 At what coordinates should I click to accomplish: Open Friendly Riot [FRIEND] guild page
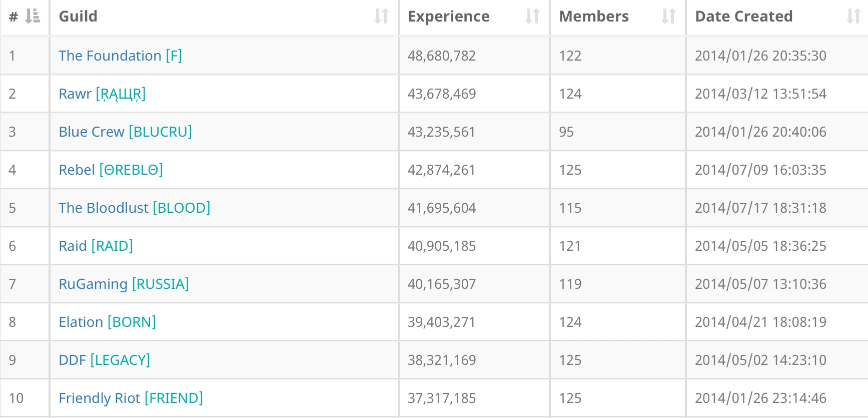[131, 398]
